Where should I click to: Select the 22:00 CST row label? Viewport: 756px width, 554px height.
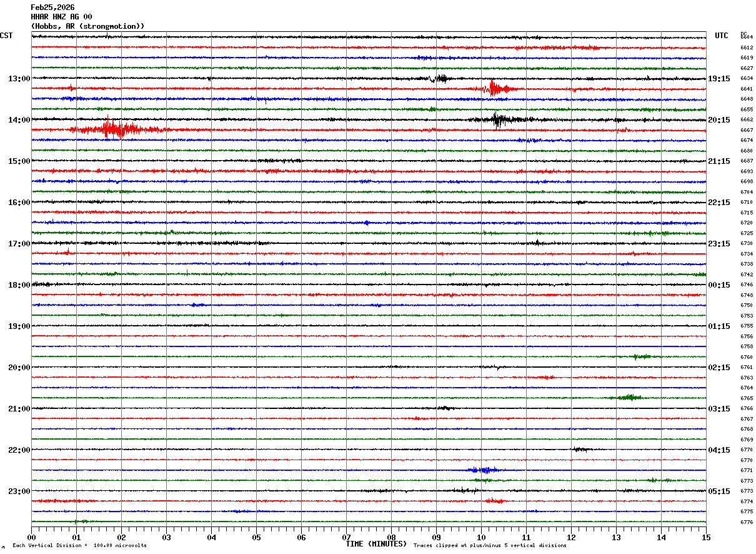pos(19,450)
